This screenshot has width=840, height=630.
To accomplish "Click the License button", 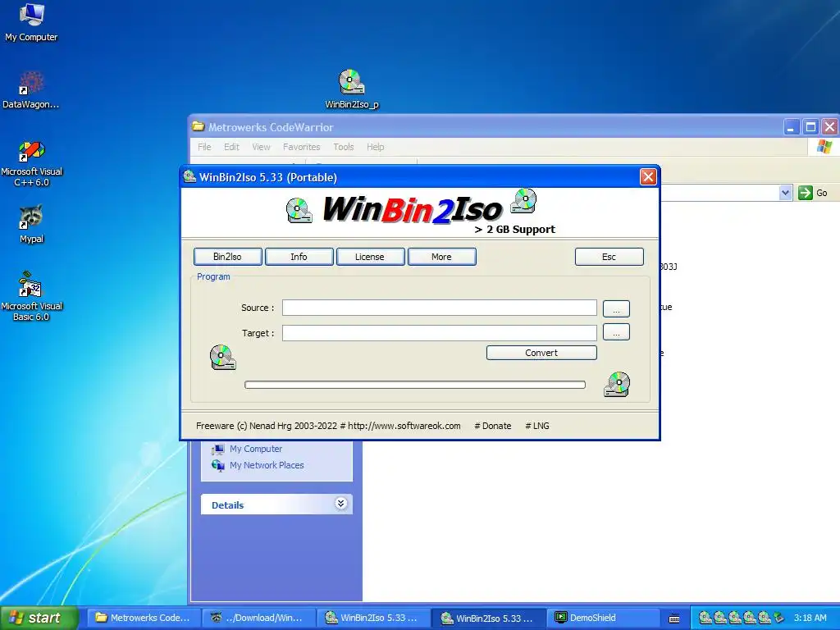I will [370, 257].
